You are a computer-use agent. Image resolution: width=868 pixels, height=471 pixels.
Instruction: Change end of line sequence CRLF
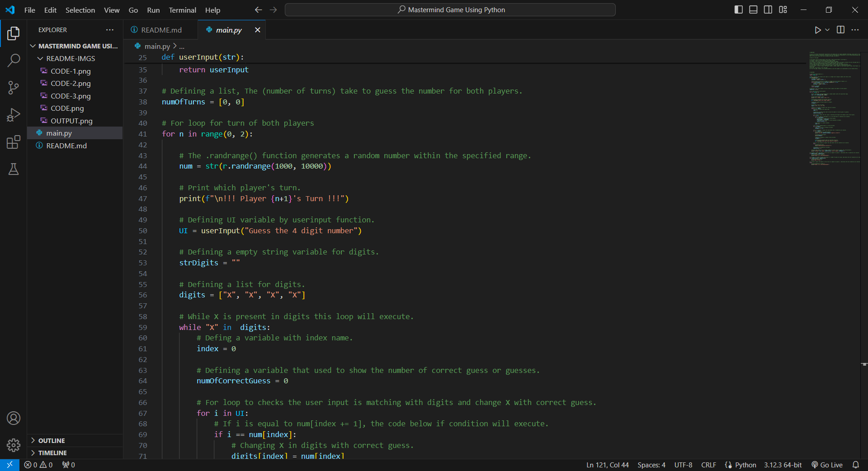[x=708, y=465]
